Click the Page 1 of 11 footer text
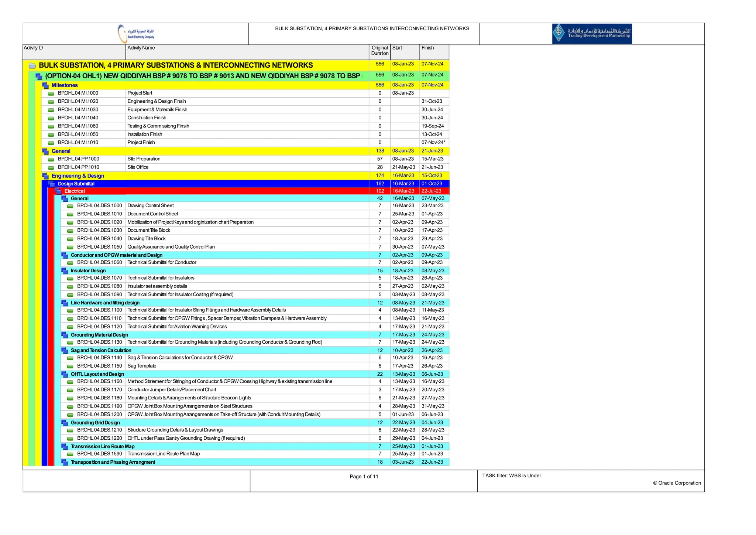The height and width of the screenshot is (535, 756). (x=364, y=477)
